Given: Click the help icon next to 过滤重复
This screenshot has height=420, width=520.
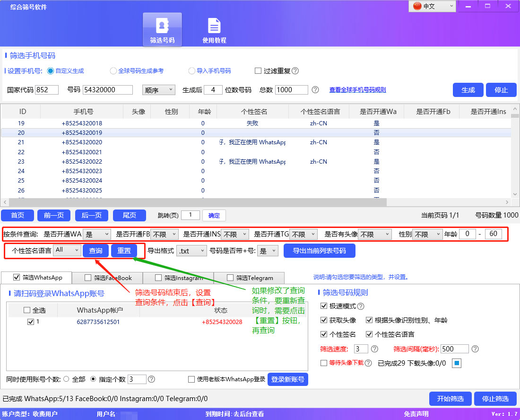Looking at the screenshot, I should point(295,70).
